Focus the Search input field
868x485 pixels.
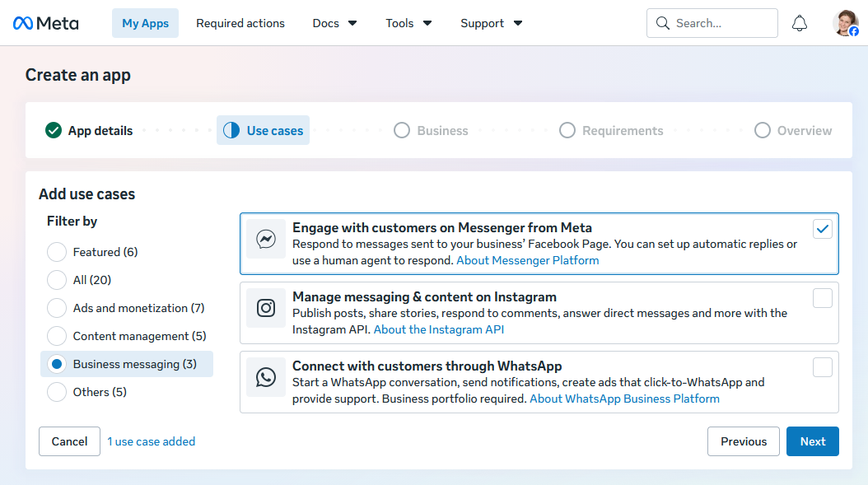click(x=712, y=23)
